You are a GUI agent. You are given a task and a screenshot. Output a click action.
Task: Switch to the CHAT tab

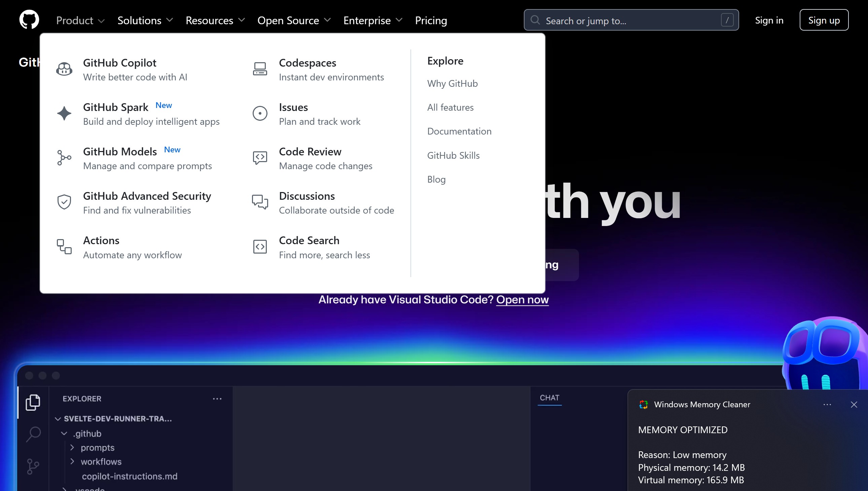(x=549, y=398)
